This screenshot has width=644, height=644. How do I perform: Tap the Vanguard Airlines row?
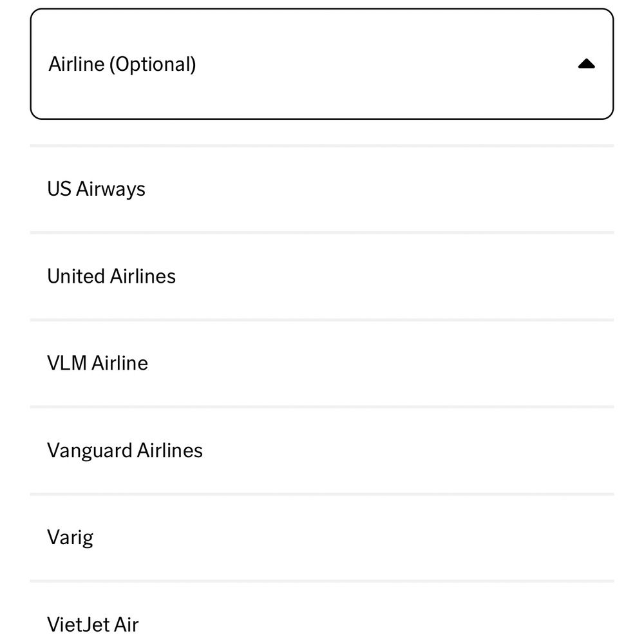[322, 450]
